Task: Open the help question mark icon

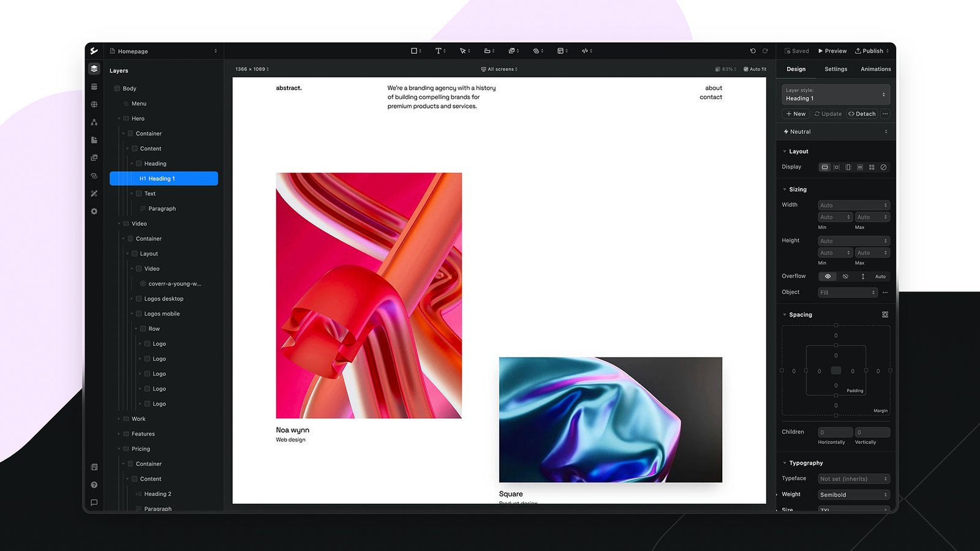Action: point(94,484)
